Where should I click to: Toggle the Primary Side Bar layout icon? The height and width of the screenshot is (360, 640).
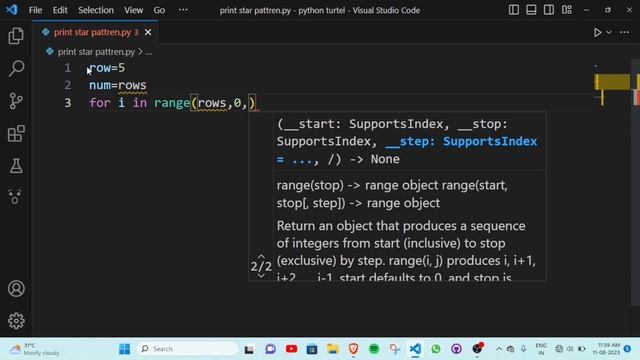point(513,10)
